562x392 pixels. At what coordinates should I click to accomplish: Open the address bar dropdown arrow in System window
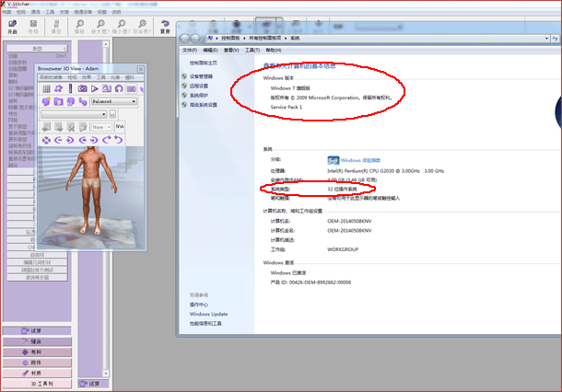(x=546, y=38)
